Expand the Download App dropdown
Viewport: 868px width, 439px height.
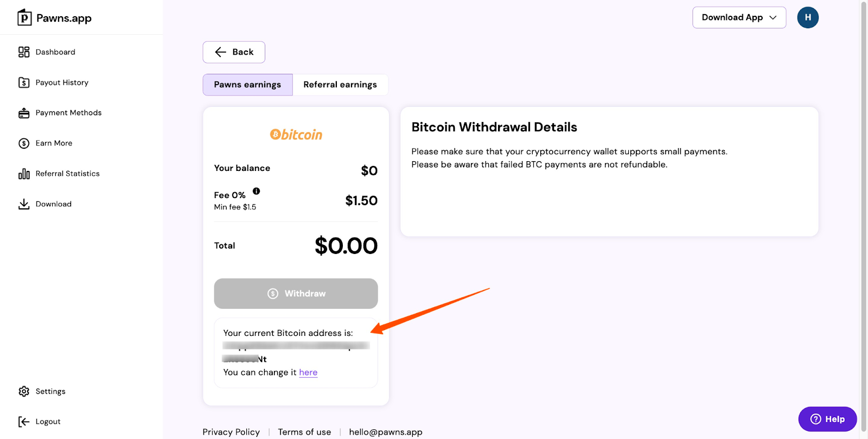(x=739, y=17)
